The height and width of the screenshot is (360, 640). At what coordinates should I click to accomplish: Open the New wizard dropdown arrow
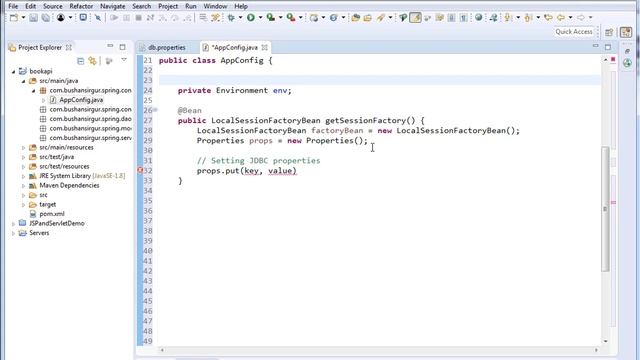pyautogui.click(x=23, y=18)
